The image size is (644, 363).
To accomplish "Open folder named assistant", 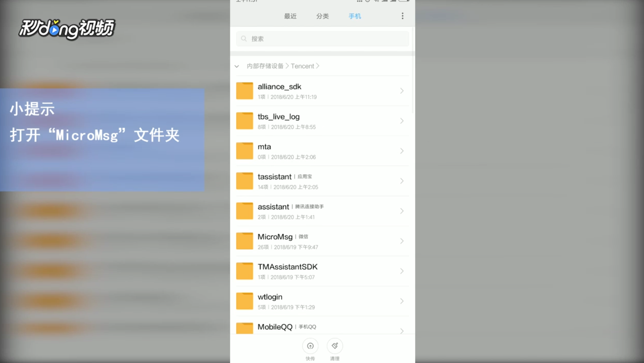I will [322, 211].
